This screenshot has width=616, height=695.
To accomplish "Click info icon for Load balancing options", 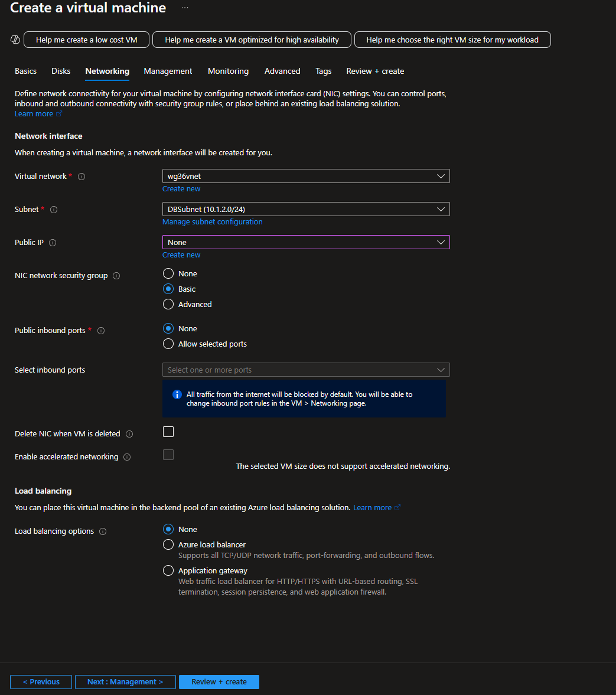I will pos(103,531).
